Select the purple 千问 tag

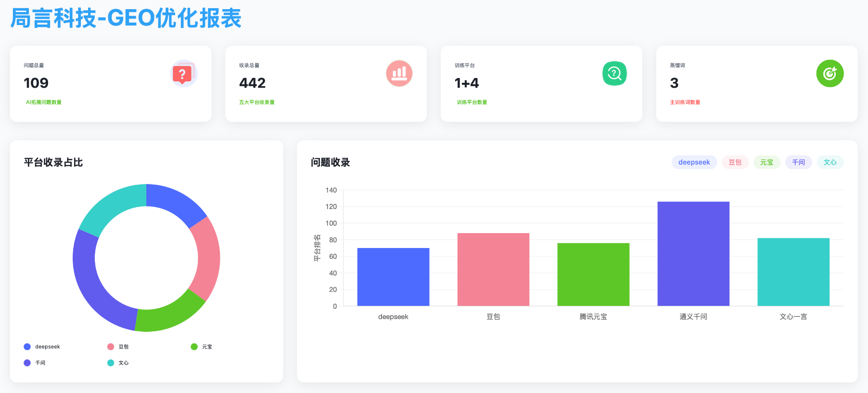coord(798,162)
